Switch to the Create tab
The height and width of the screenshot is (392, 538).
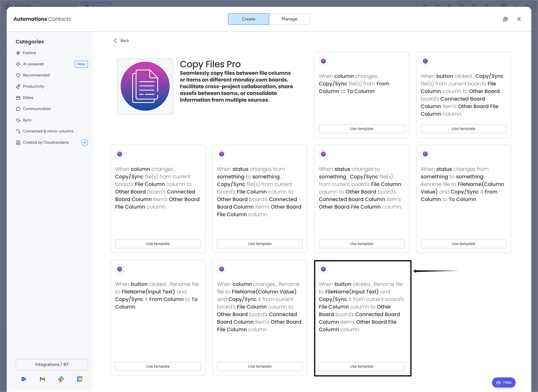click(x=248, y=19)
